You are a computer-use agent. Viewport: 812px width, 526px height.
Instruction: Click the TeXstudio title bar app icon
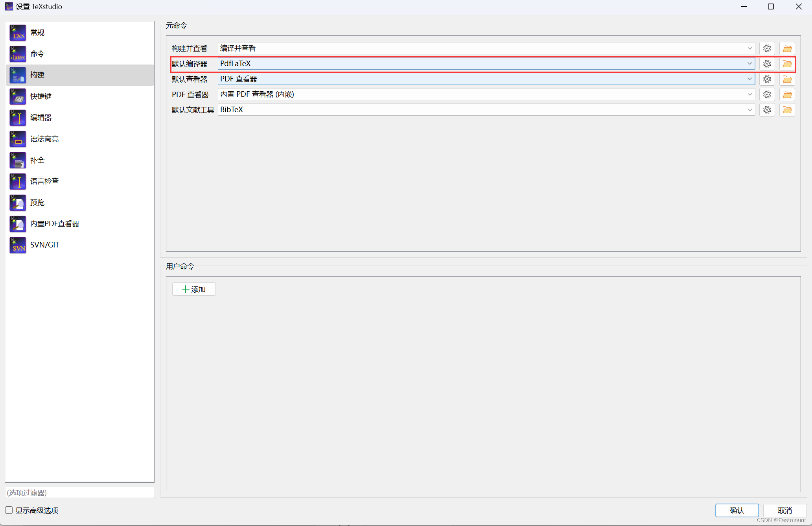tap(9, 7)
